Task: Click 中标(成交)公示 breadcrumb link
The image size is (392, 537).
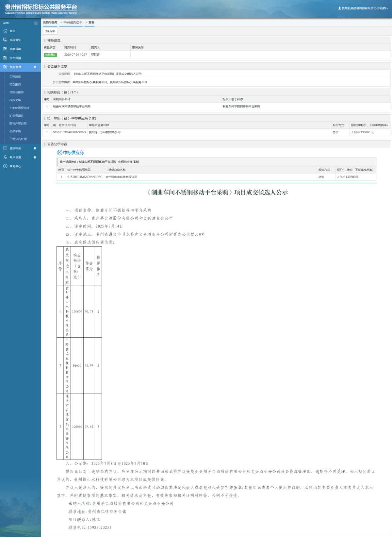Action: pos(73,23)
